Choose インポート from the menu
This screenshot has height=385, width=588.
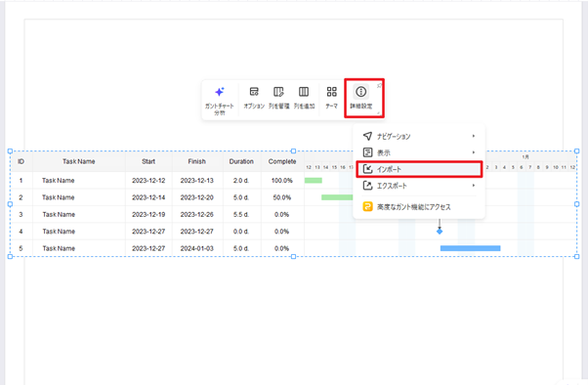419,169
